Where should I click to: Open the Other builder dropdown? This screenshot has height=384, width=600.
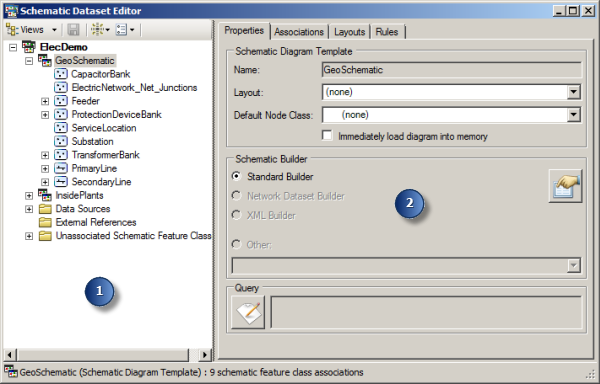pyautogui.click(x=573, y=265)
